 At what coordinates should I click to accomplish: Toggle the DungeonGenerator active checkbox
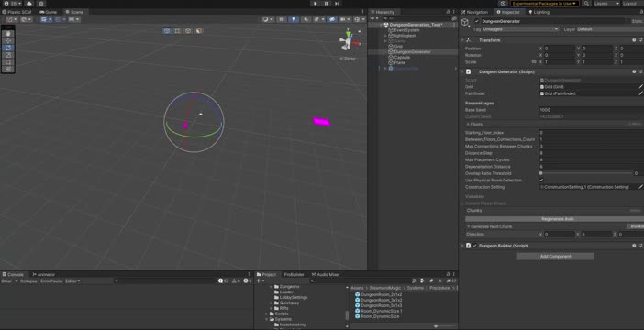(476, 21)
